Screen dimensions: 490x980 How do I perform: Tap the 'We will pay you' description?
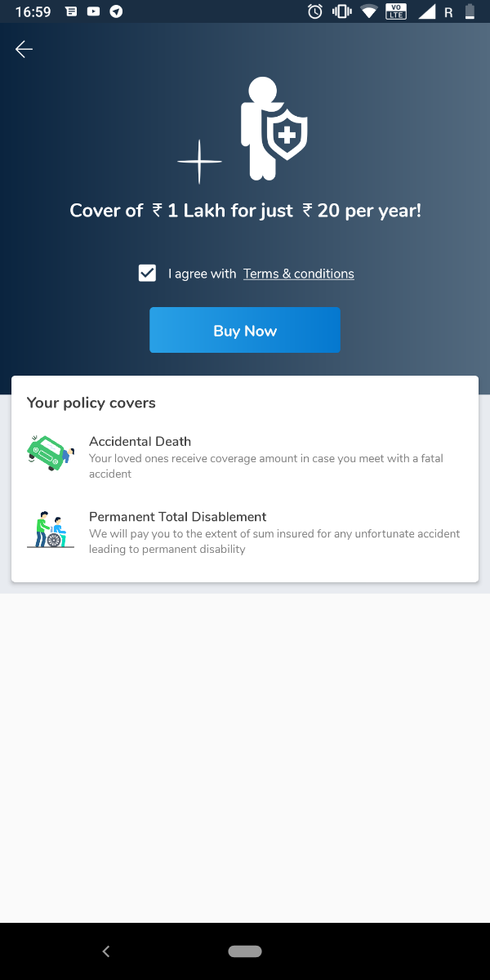point(274,541)
